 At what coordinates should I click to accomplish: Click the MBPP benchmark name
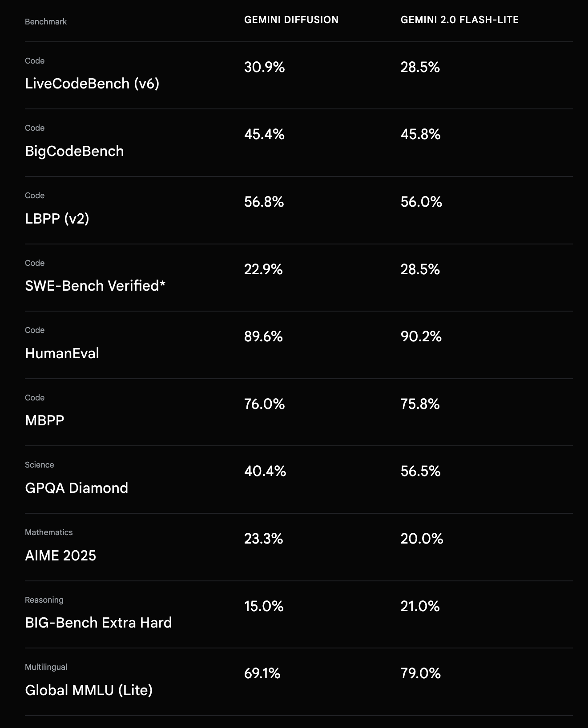[x=44, y=420]
